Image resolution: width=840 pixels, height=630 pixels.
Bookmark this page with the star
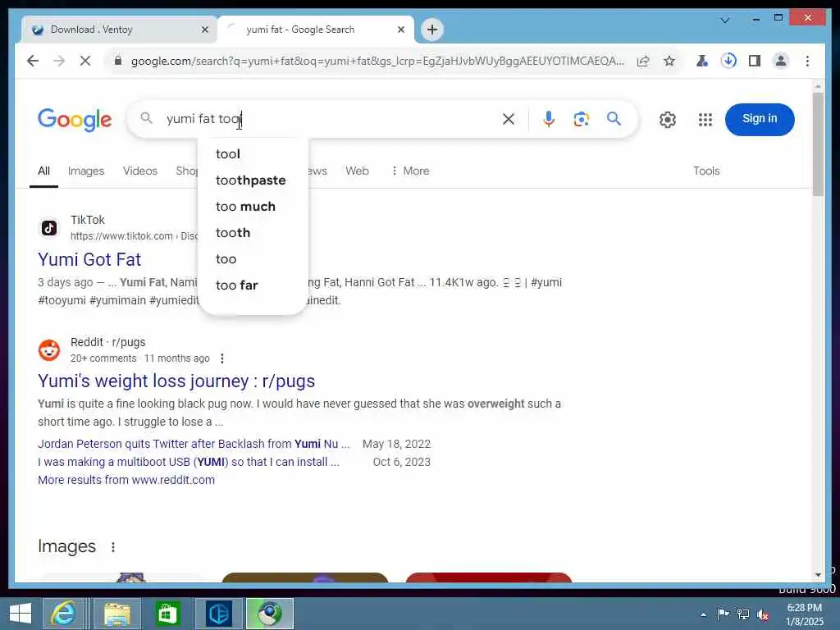click(669, 61)
